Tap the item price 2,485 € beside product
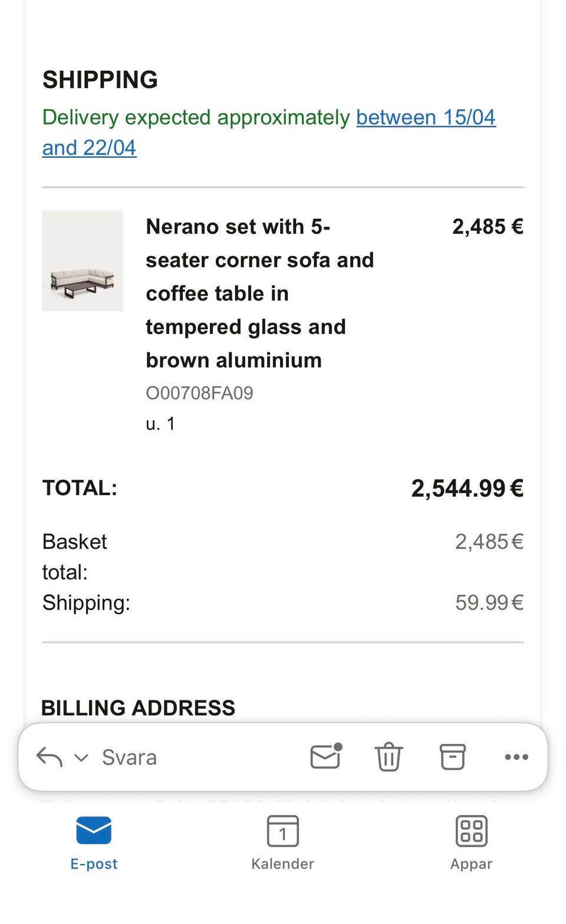The width and height of the screenshot is (566, 924). 488,227
